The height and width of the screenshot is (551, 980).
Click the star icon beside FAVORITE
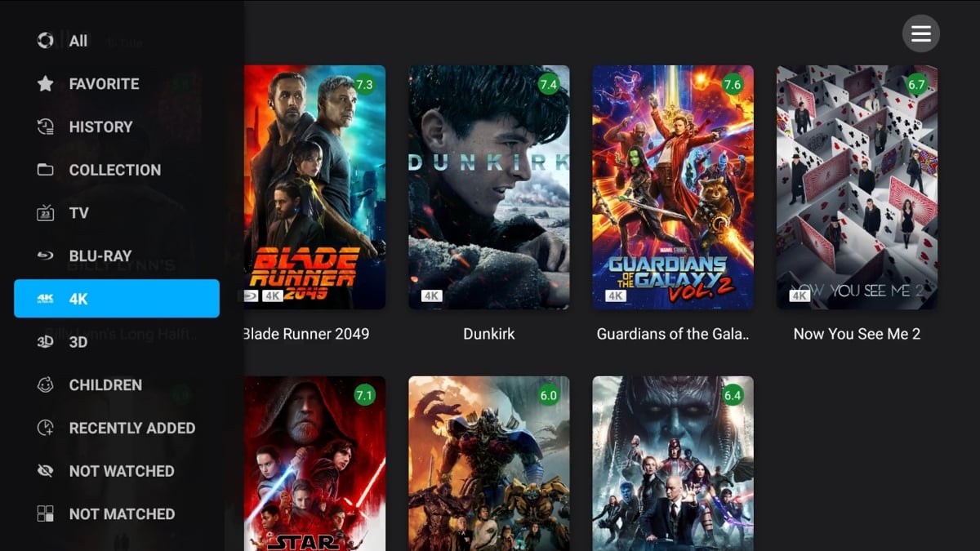coord(46,83)
